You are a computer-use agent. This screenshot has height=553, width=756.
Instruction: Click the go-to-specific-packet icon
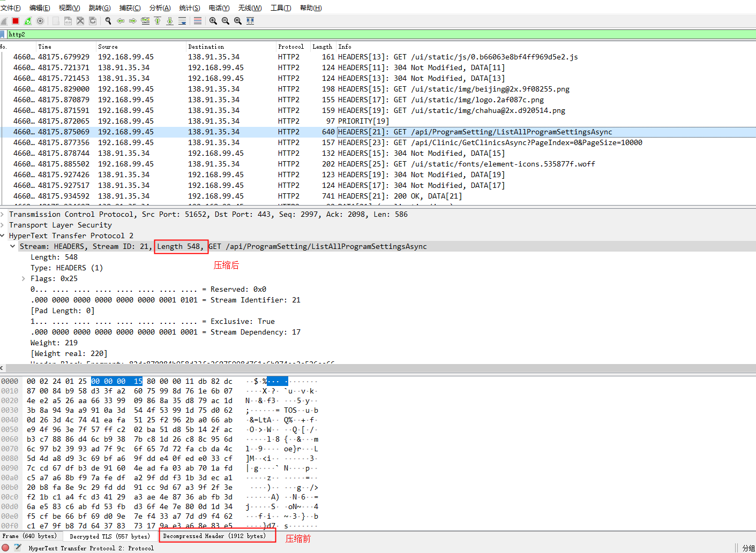[145, 21]
